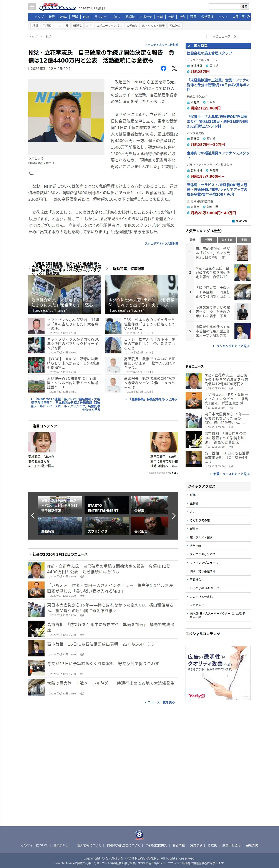
Task: Open 高須院長「我慢できないので正直にいいます」 article
Action: tap(150, 363)
